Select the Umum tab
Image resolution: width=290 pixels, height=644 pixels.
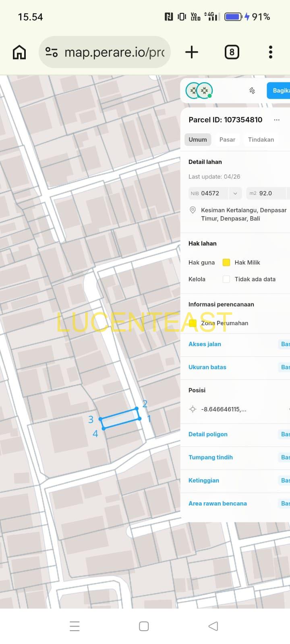click(198, 140)
